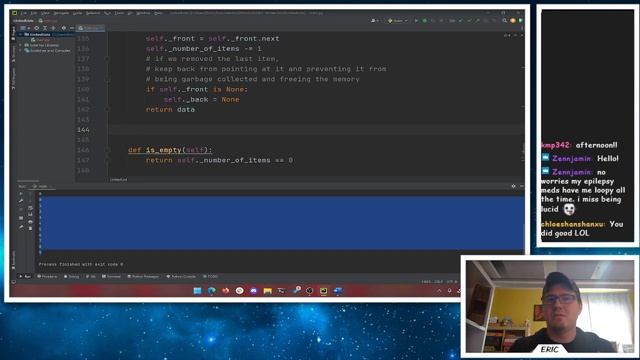
Task: Open the Window menu
Action: (143, 13)
